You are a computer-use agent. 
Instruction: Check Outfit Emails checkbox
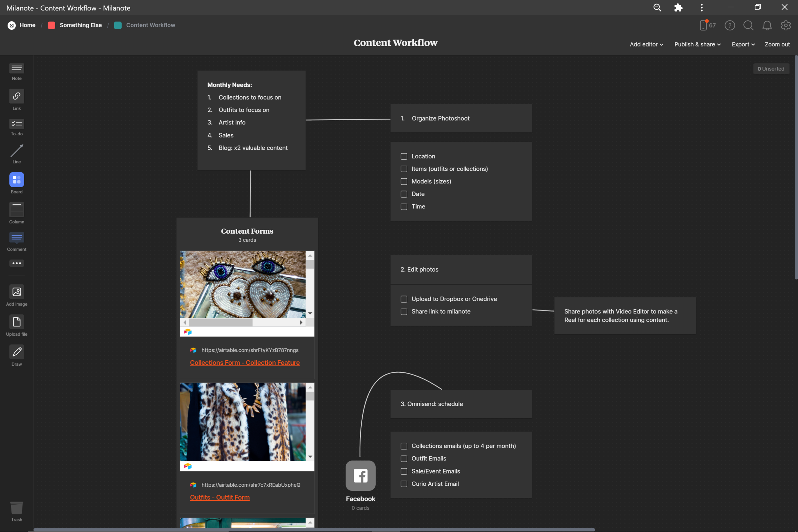(404, 459)
